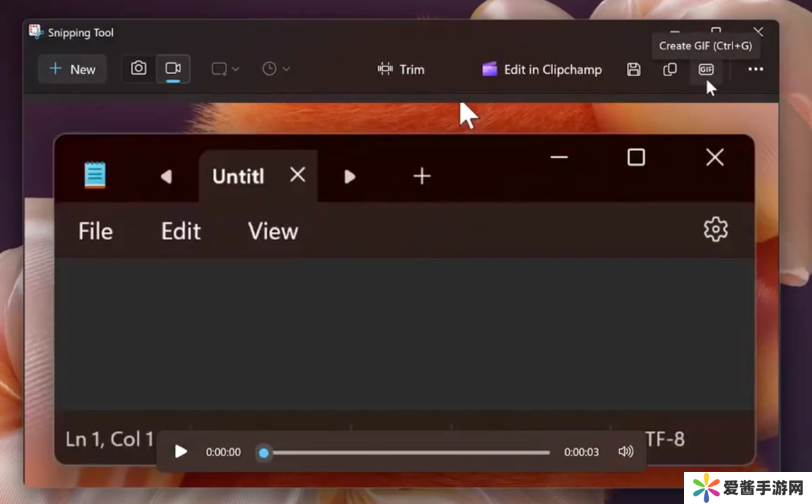Click the video playback seek slider handle

coord(263,453)
